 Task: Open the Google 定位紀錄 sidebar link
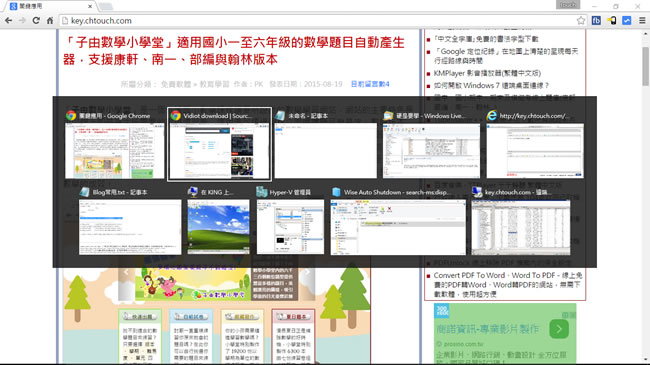506,56
